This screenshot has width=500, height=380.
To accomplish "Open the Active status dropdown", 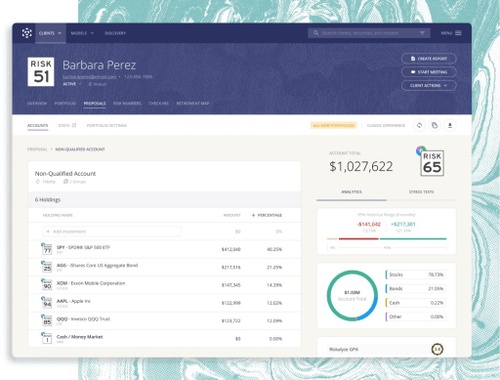I will (72, 84).
